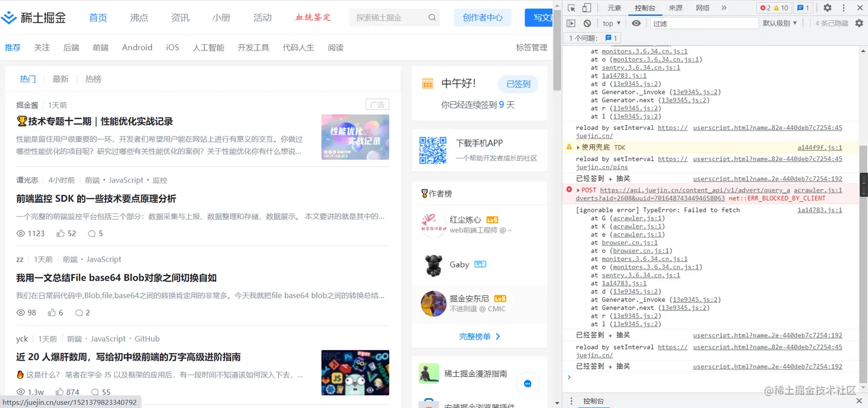
Task: Open the acrawler.js:1 source link of the POST error
Action: click(x=818, y=190)
